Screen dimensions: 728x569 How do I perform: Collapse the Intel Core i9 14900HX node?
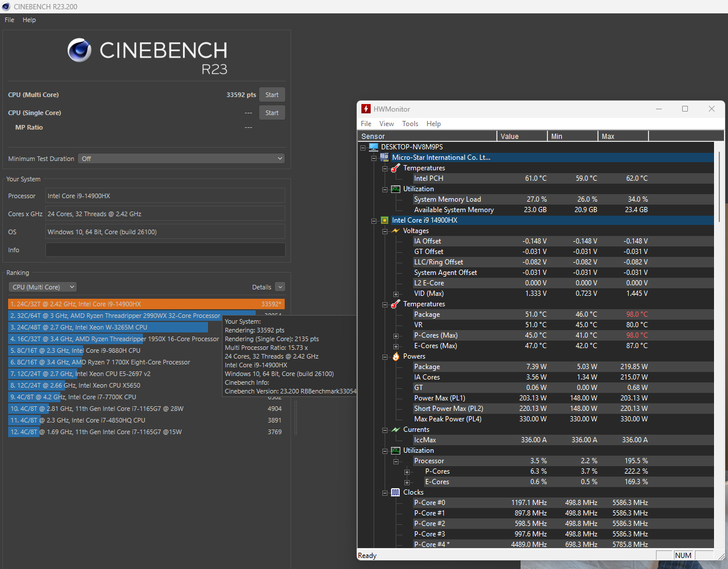click(374, 221)
